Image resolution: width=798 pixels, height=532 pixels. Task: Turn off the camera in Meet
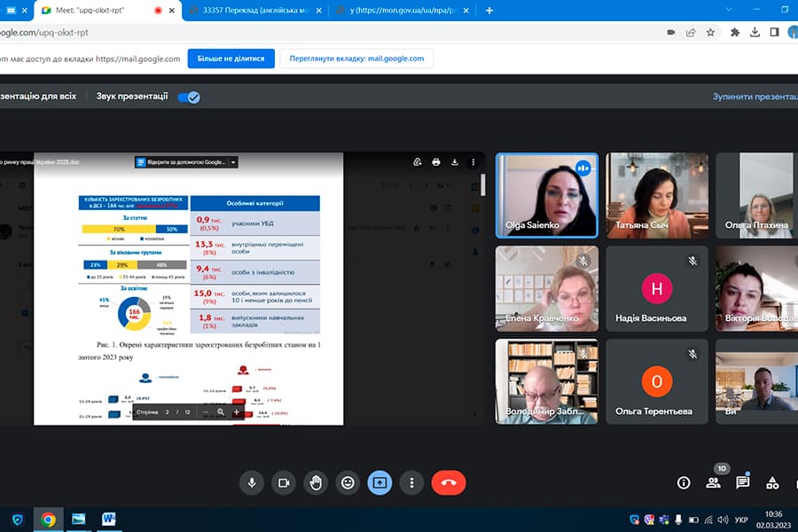tap(284, 482)
